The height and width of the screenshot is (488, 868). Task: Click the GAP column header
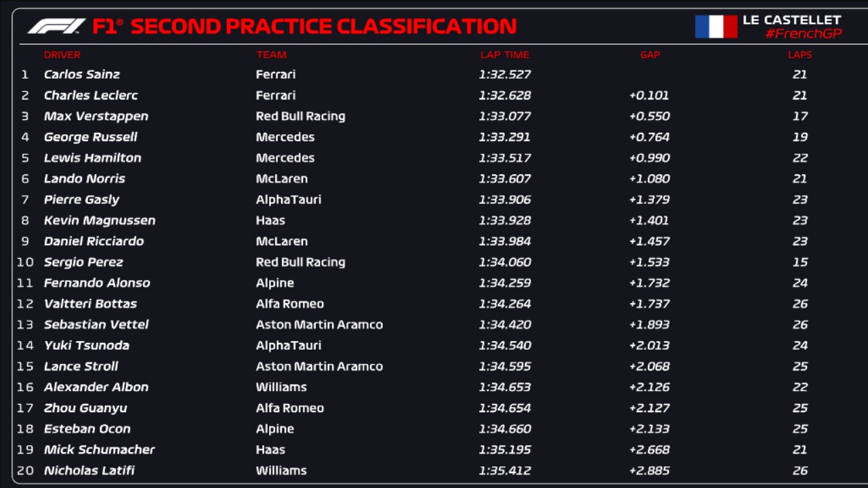[650, 55]
